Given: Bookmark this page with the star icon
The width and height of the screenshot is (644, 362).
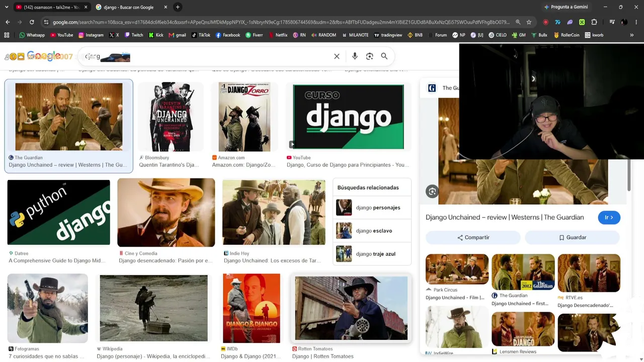Looking at the screenshot, I should 529,22.
